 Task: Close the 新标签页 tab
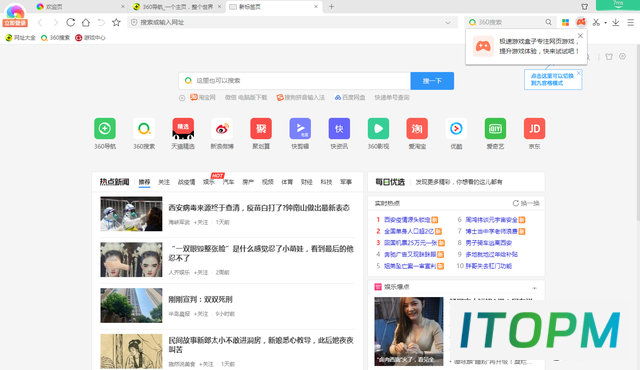(x=316, y=7)
